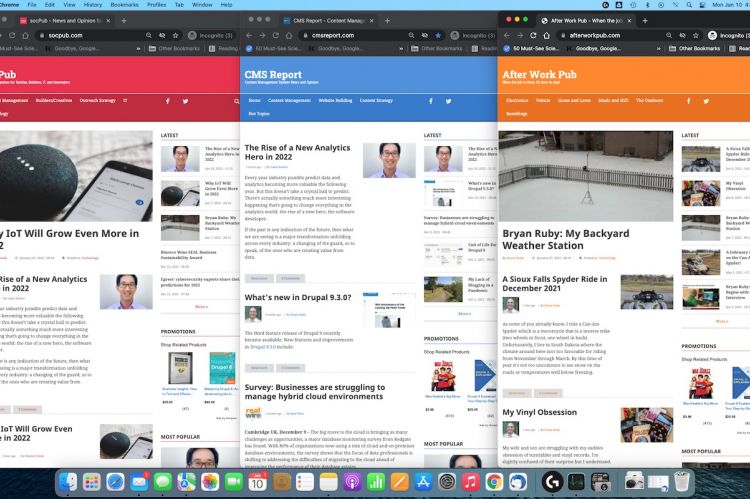
Task: Open Podcasts from the Dock
Action: coord(352,482)
